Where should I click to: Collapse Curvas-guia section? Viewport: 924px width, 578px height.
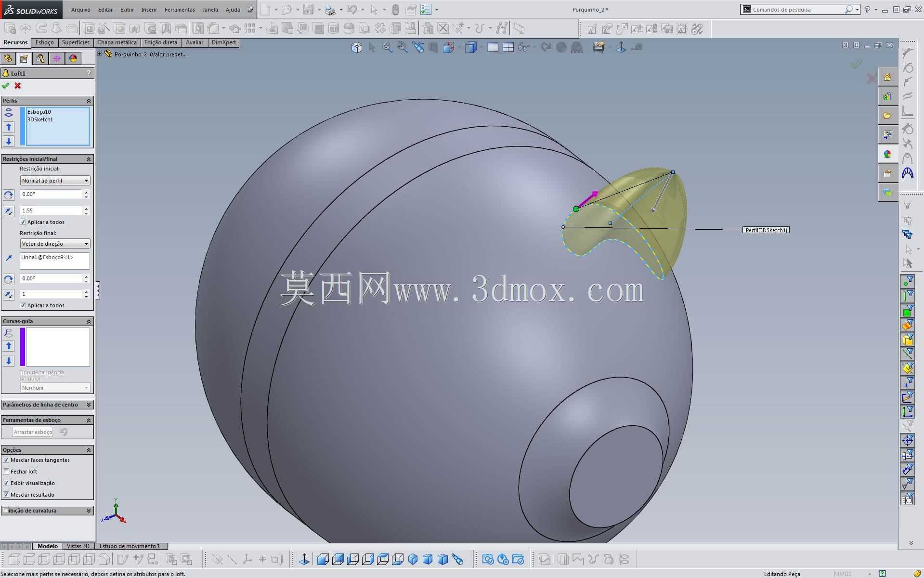click(89, 321)
